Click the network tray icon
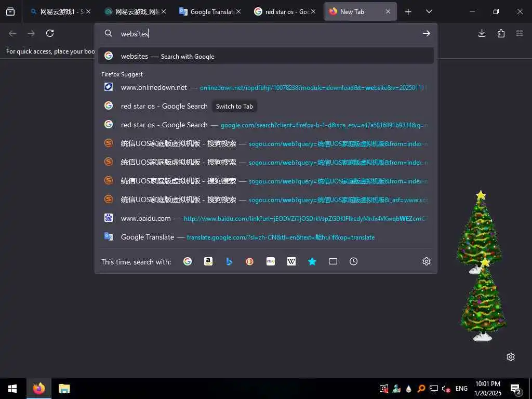Image resolution: width=532 pixels, height=399 pixels. (x=434, y=389)
